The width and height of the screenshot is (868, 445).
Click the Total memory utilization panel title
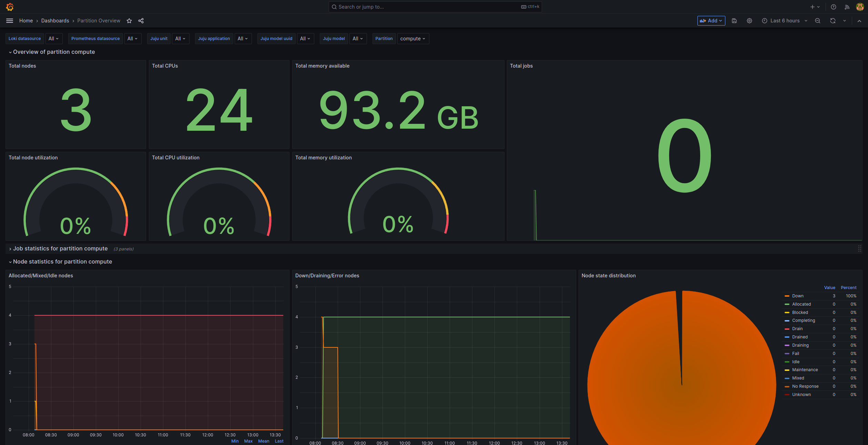[x=324, y=158]
